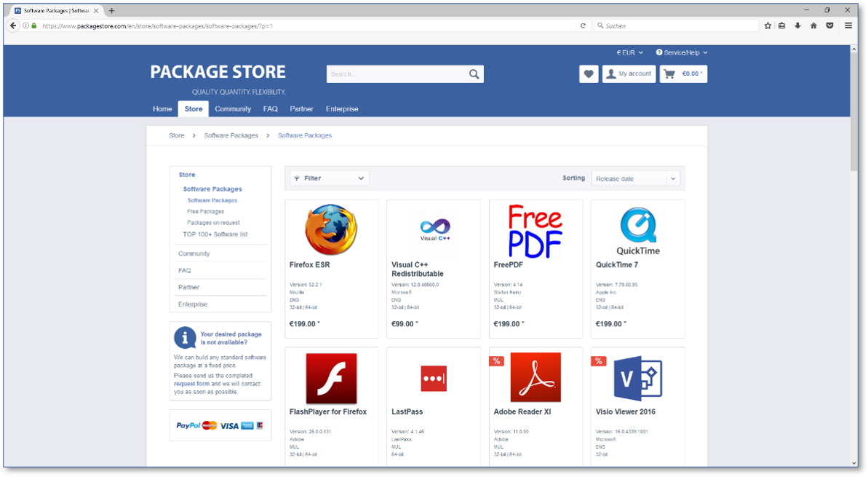Open the browser downloads arrow icon

click(797, 25)
